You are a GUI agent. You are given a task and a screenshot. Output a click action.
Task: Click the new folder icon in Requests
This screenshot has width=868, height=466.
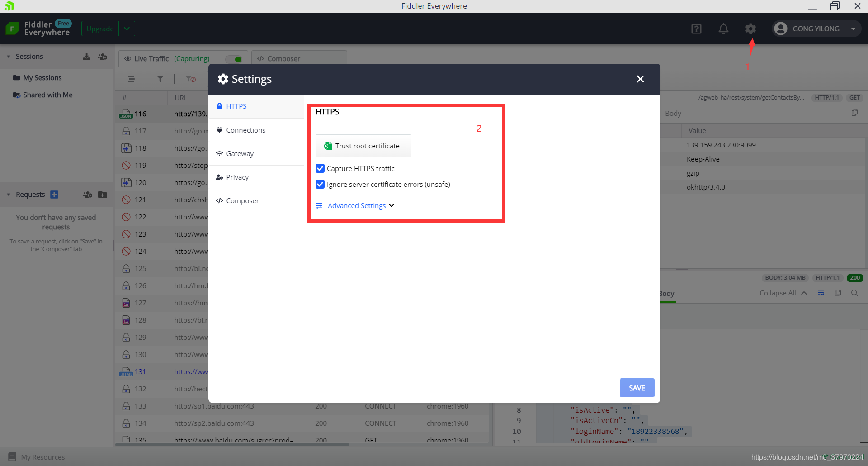103,195
